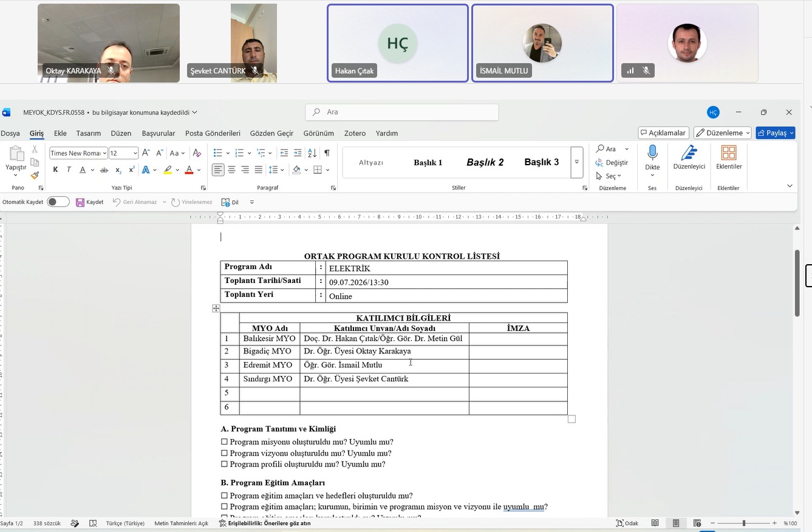Set the highlight color to yellow

(168, 170)
